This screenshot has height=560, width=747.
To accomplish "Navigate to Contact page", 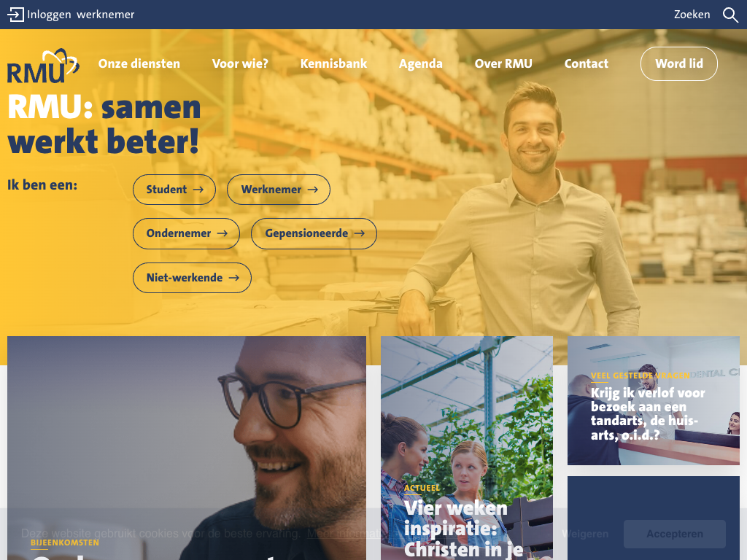I will click(x=586, y=64).
